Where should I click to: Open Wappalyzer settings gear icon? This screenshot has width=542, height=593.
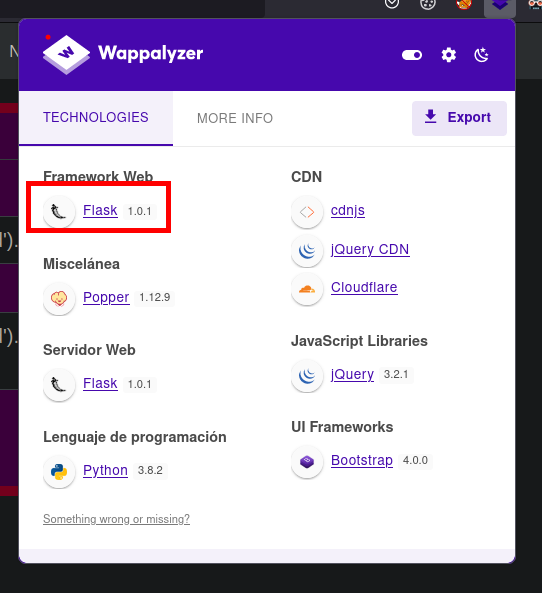(x=449, y=55)
